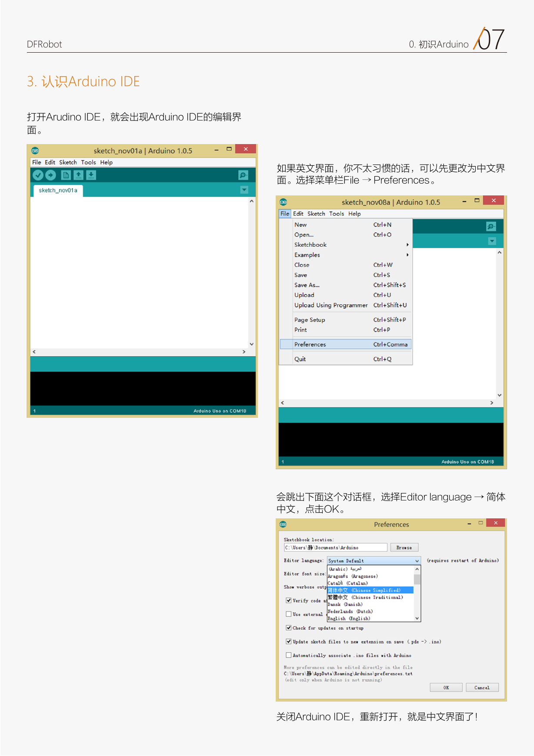Click the language list scroll-up arrow
This screenshot has width=534, height=756.
click(x=417, y=569)
